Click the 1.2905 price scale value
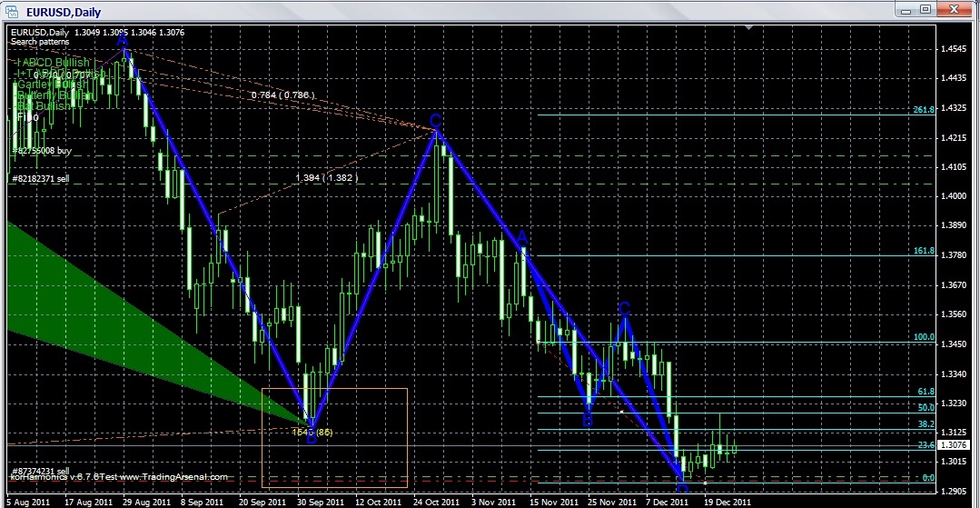 pos(954,491)
